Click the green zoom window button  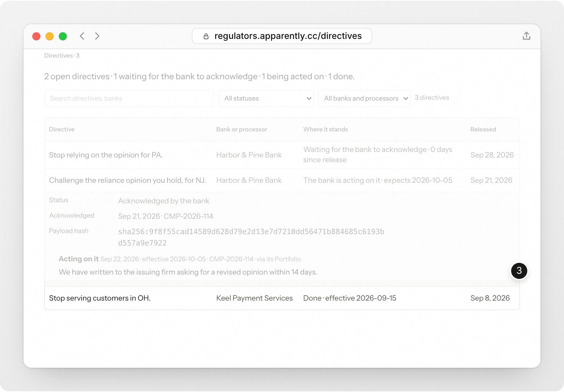pyautogui.click(x=63, y=36)
